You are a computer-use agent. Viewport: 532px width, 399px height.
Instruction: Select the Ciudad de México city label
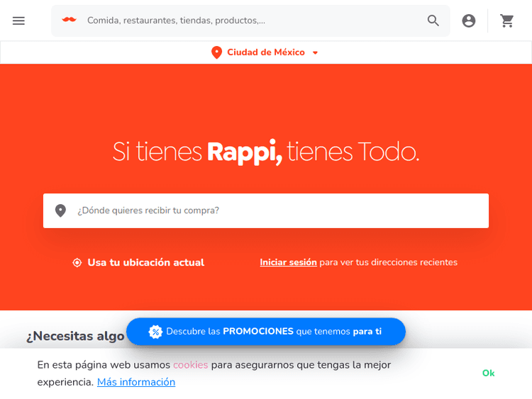[x=266, y=52]
